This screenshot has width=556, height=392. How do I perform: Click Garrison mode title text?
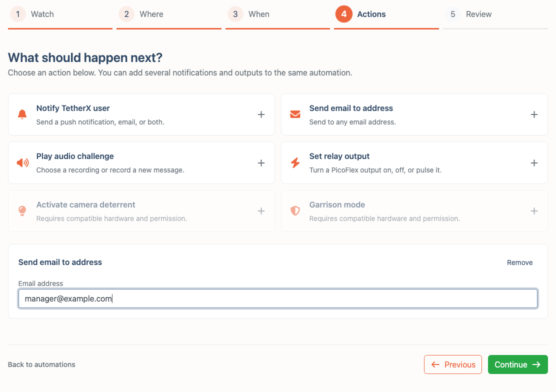click(337, 204)
